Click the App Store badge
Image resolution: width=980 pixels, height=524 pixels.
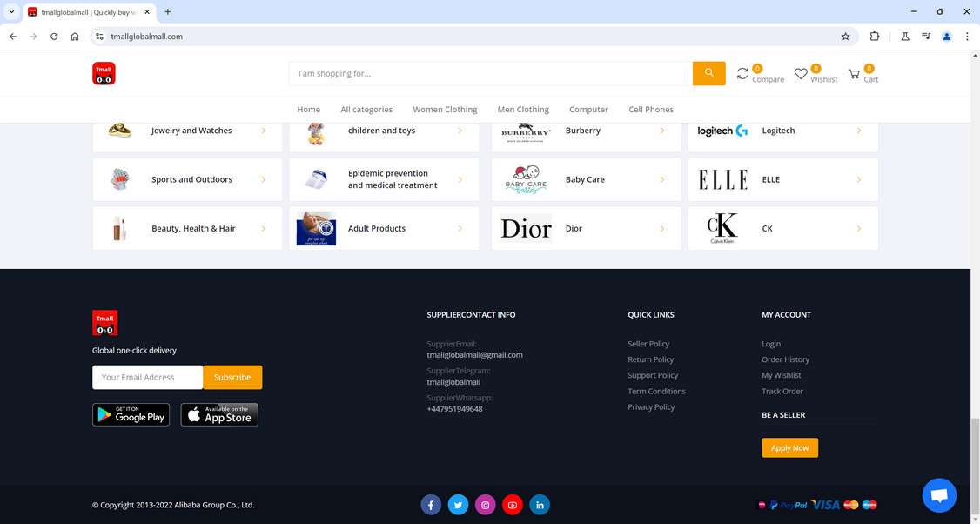219,414
